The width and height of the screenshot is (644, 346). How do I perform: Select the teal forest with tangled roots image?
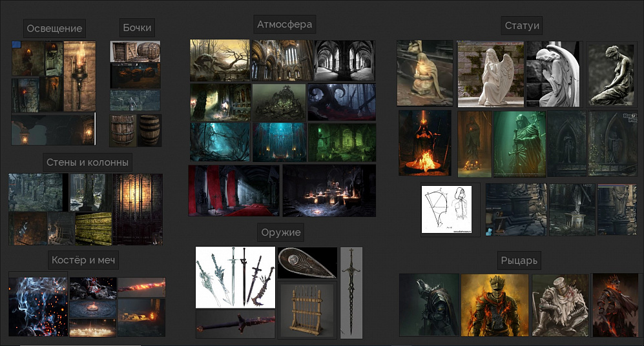click(220, 142)
